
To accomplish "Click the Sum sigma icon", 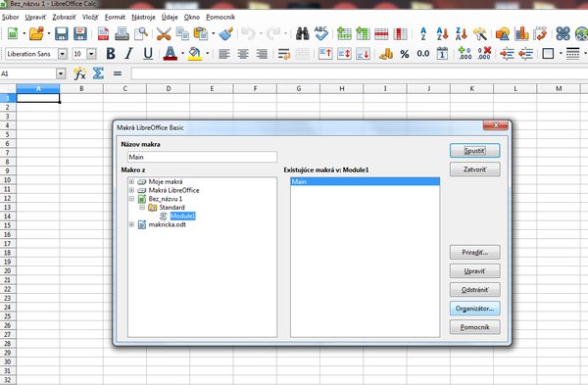I will click(98, 73).
